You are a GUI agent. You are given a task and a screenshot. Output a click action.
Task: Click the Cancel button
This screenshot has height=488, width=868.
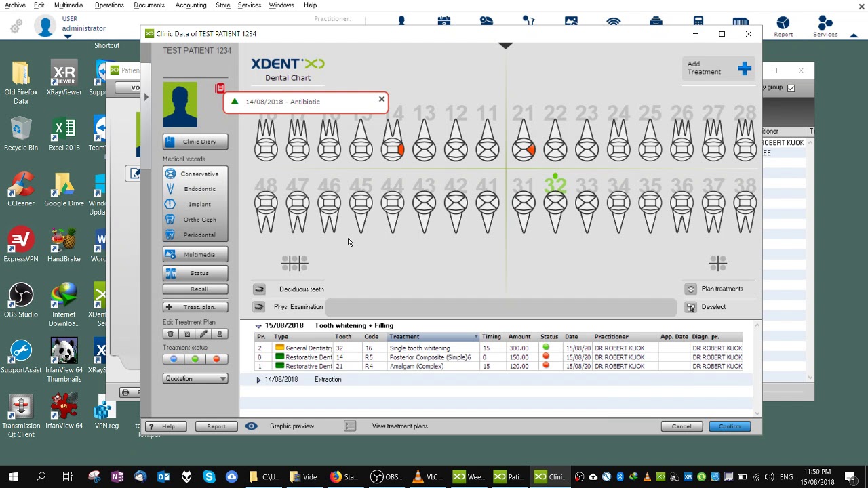coord(682,426)
